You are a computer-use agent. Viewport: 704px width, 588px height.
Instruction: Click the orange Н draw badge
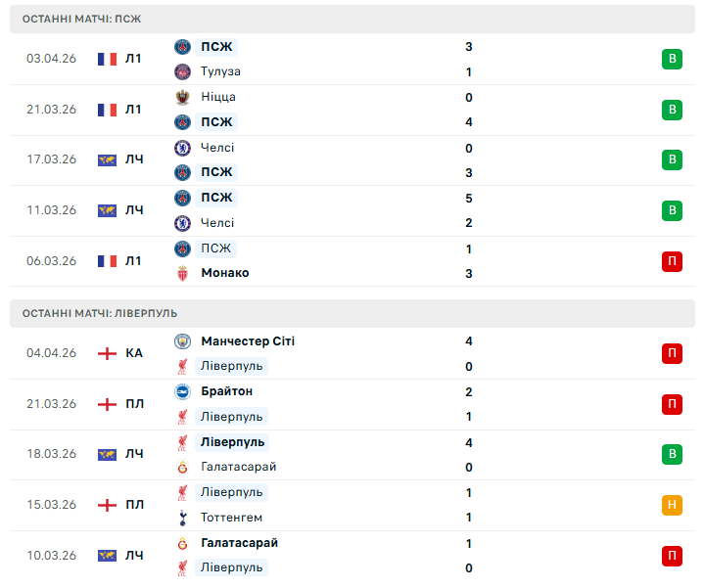tap(672, 505)
